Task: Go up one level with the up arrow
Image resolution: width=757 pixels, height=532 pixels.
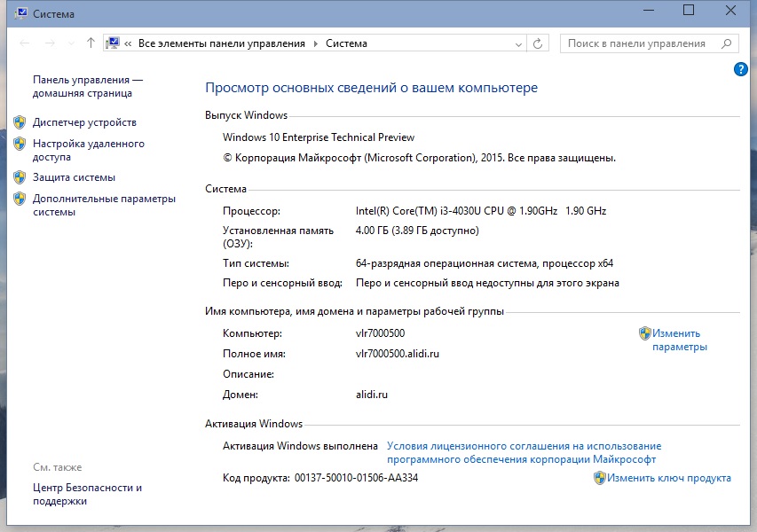Action: point(91,43)
